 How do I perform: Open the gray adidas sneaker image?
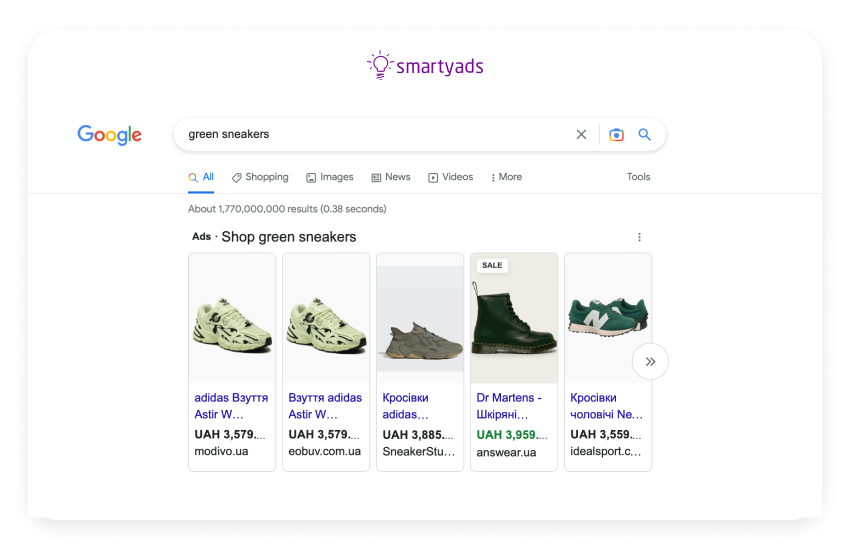420,319
